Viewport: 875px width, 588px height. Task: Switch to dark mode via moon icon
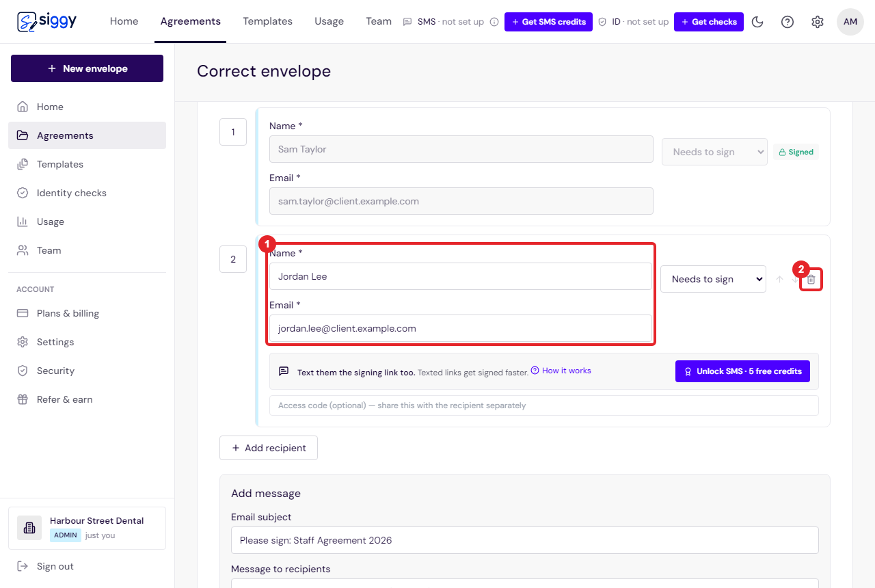tap(757, 22)
